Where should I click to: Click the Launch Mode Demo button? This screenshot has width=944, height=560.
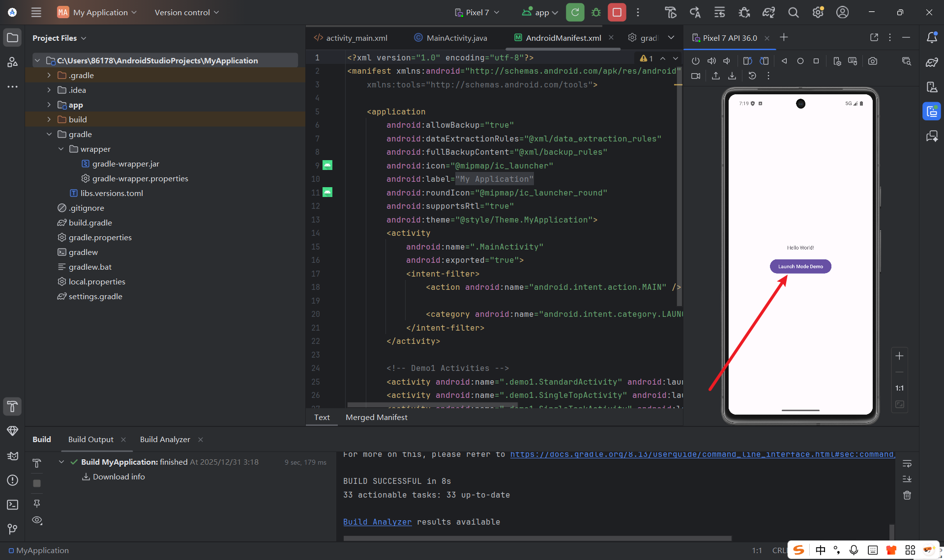tap(800, 266)
